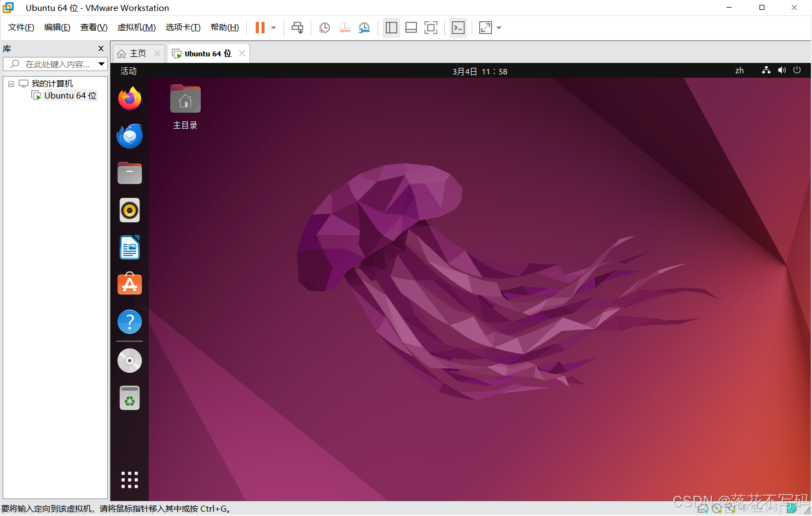Open the 主目录 home folder icon
This screenshot has width=812, height=516.
tap(185, 107)
